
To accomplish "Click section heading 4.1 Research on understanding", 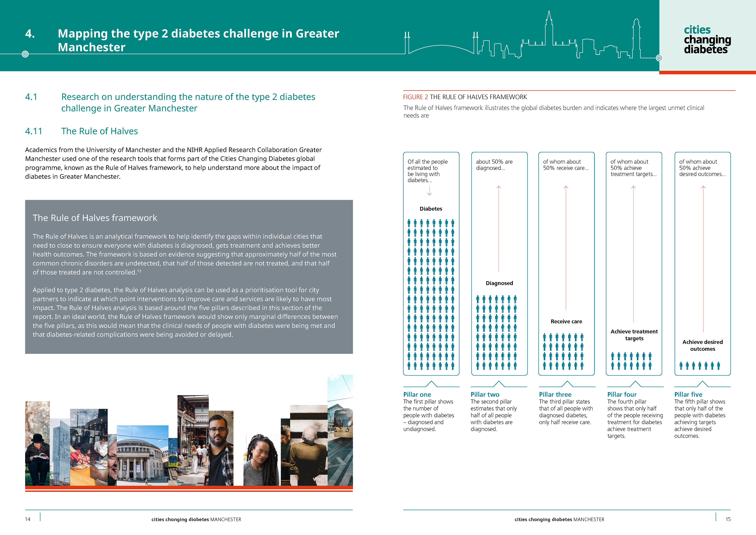I will (170, 102).
